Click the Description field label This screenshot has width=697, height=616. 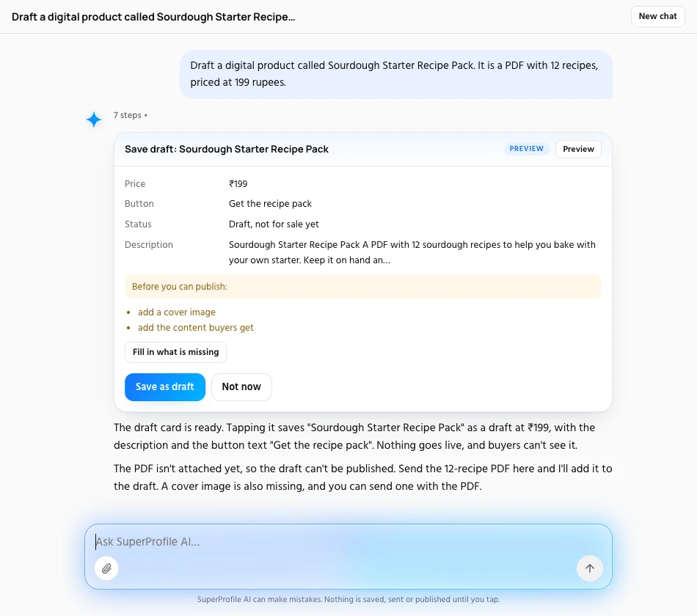click(x=148, y=244)
